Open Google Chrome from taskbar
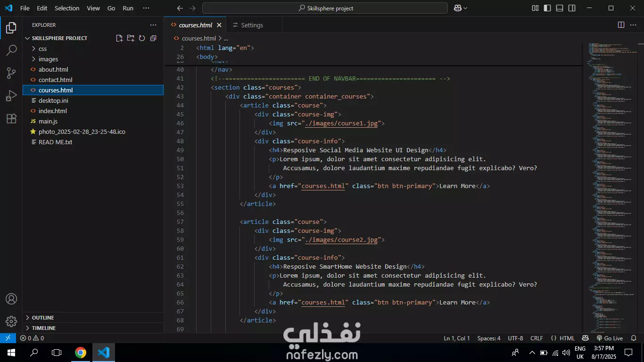The width and height of the screenshot is (644, 362). coord(81,353)
